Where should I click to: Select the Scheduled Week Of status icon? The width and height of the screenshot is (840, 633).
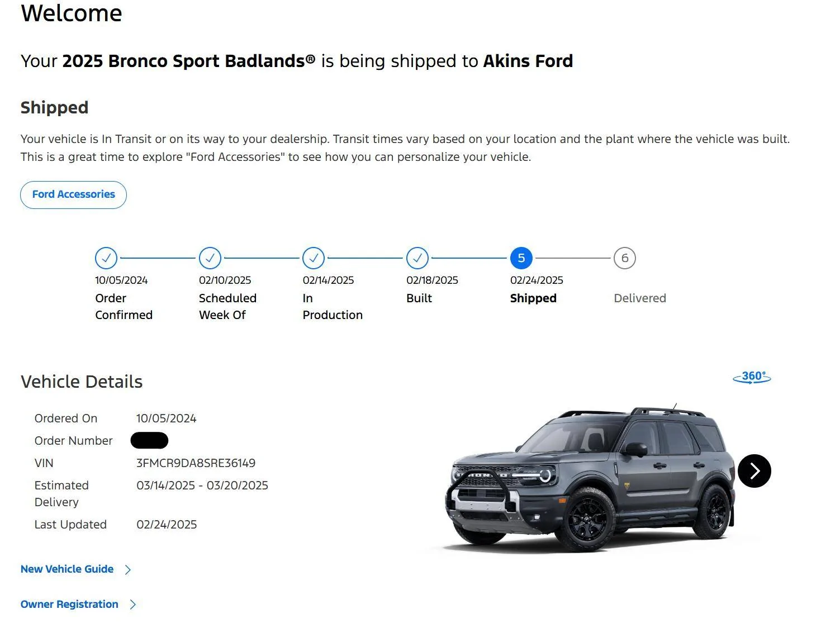tap(210, 258)
